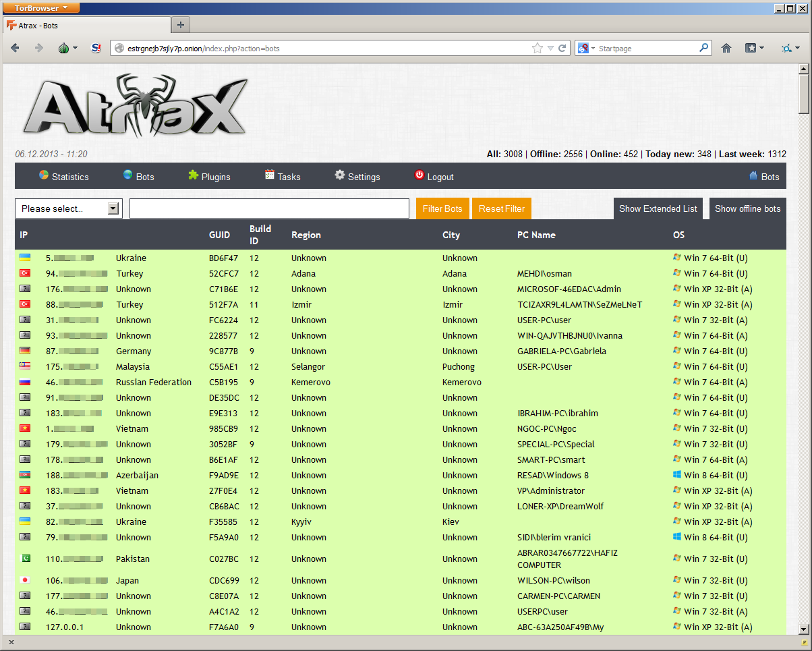Viewport: 812px width, 651px height.
Task: Click the OS column header
Action: (678, 235)
